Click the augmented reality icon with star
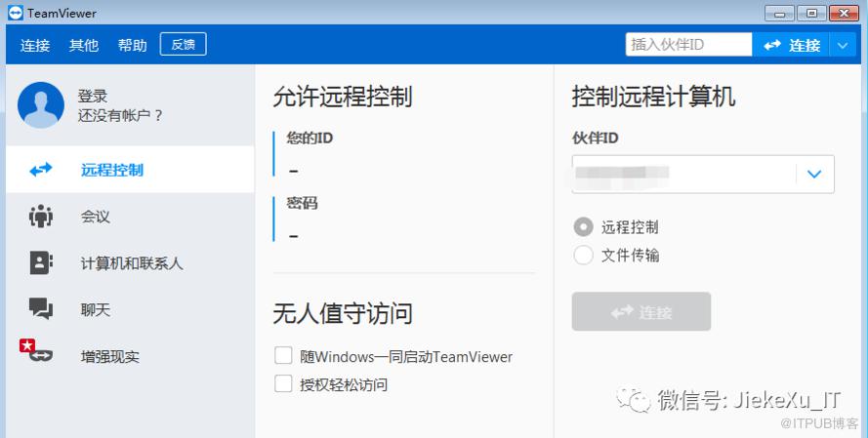This screenshot has height=438, width=868. [x=36, y=350]
